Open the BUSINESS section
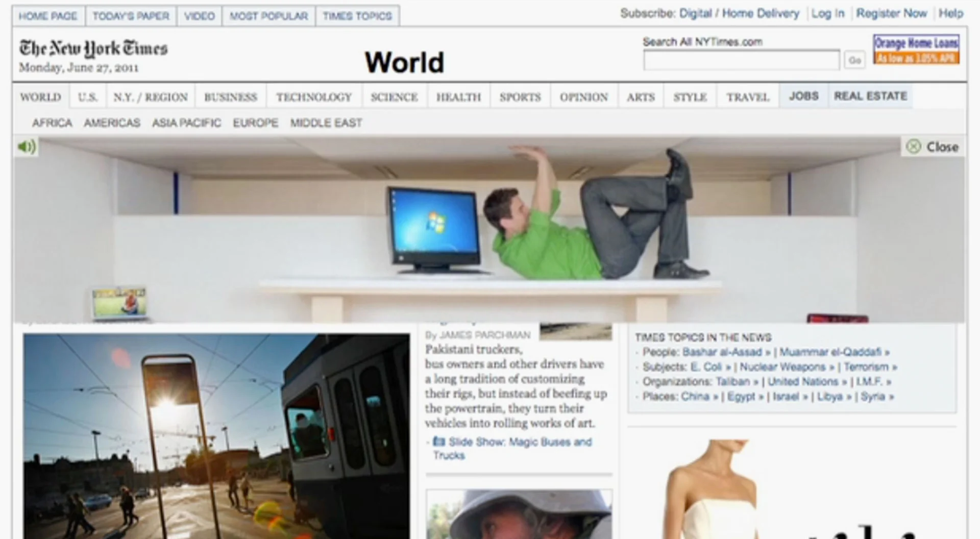The height and width of the screenshot is (539, 980). point(231,97)
